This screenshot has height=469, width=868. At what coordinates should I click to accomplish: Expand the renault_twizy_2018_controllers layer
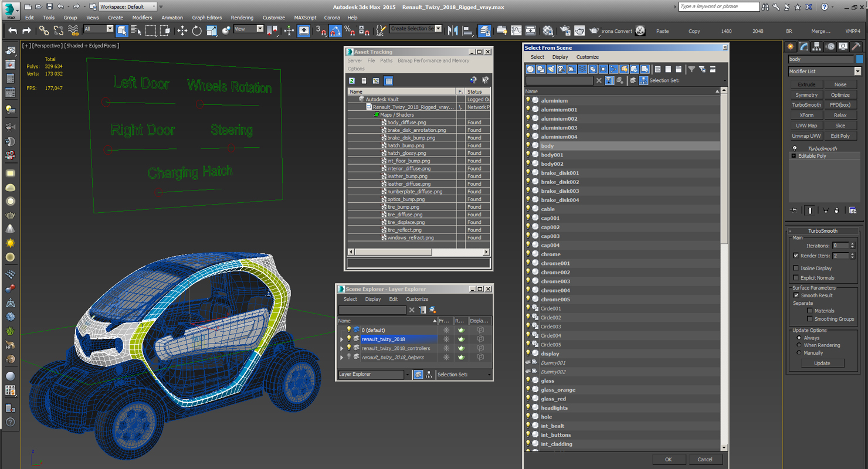[342, 348]
